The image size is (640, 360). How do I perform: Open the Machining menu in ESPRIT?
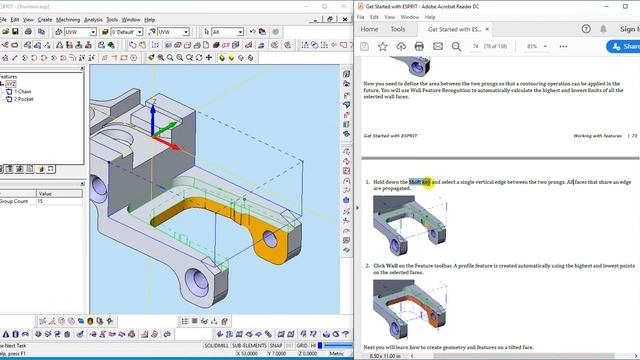68,20
